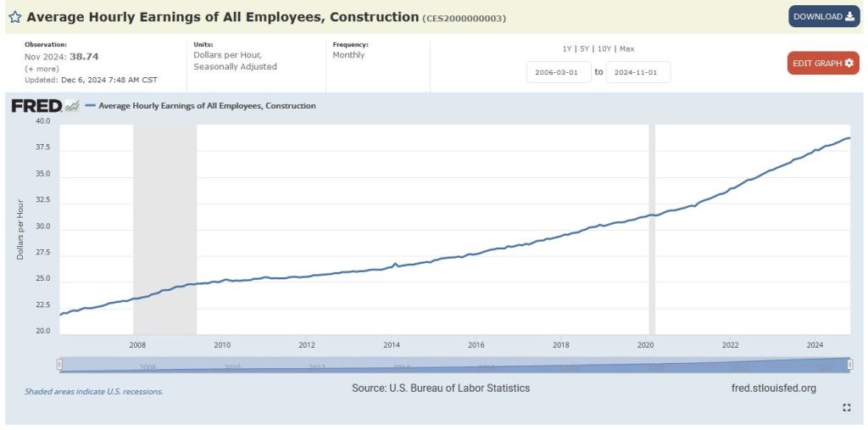Click the right handle of range slider

[849, 365]
